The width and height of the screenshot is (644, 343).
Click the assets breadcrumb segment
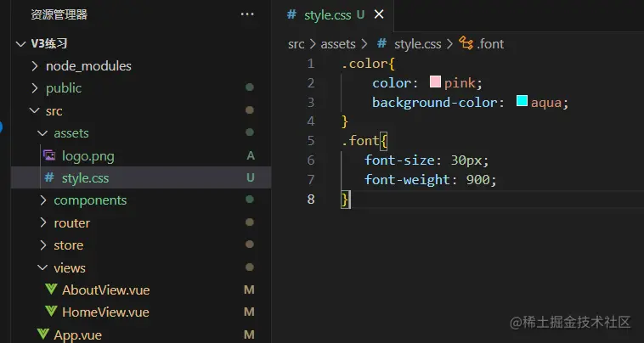click(x=338, y=44)
